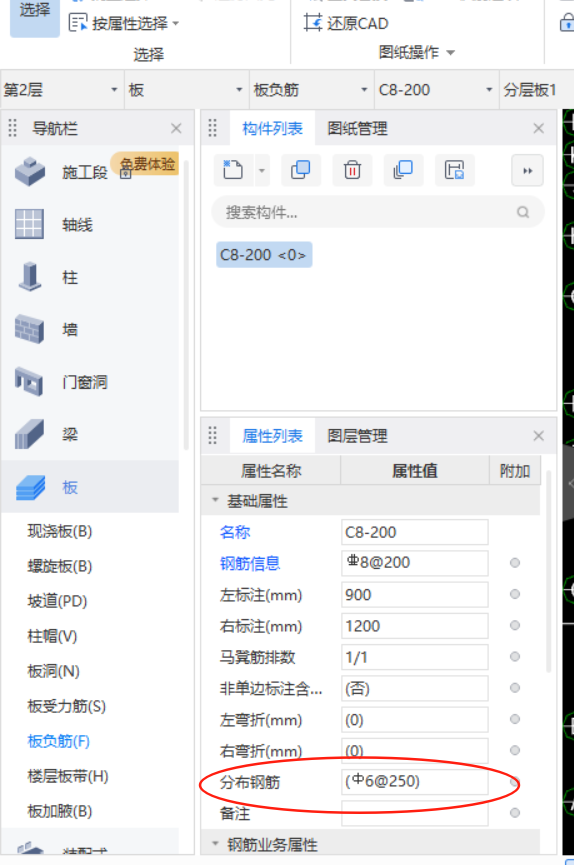
Task: Select 板洞(N) in tree
Action: pos(54,671)
